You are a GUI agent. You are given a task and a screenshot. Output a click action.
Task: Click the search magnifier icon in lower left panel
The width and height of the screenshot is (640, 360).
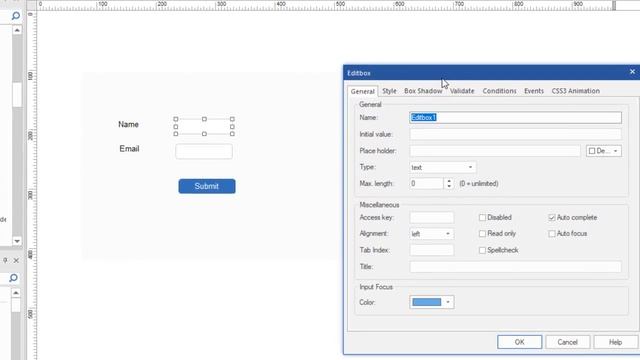click(x=13, y=278)
